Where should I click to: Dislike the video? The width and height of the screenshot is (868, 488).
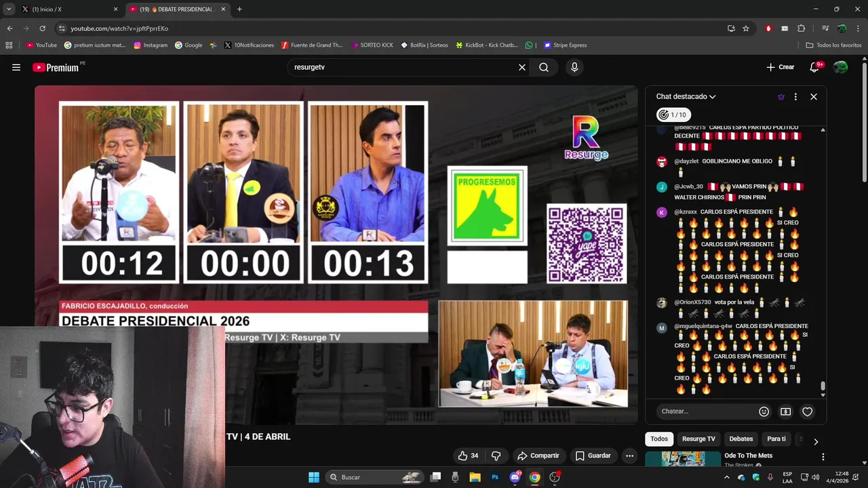point(496,455)
